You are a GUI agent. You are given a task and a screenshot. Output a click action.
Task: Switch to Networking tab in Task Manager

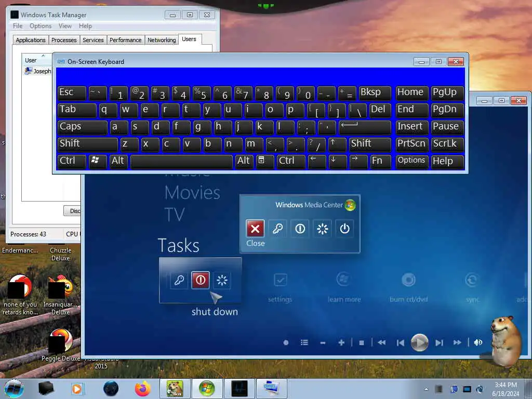tap(162, 40)
